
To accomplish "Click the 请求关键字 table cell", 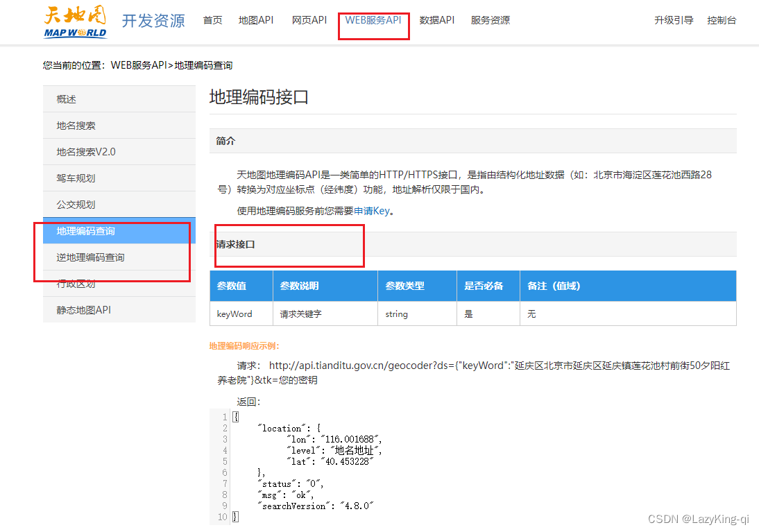I will tap(325, 314).
